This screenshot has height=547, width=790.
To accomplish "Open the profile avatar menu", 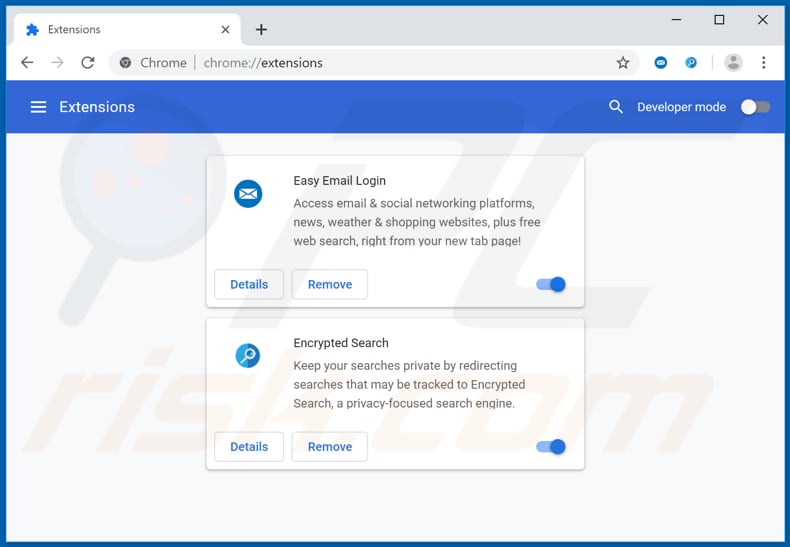I will pyautogui.click(x=733, y=62).
